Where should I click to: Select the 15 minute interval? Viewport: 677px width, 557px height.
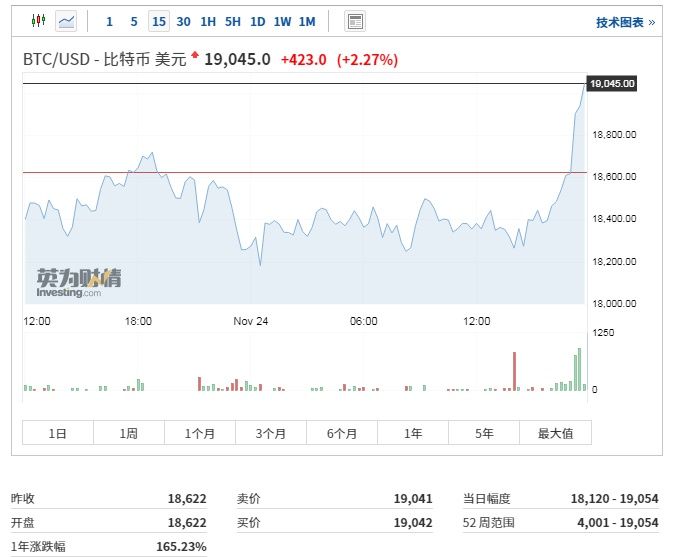159,21
